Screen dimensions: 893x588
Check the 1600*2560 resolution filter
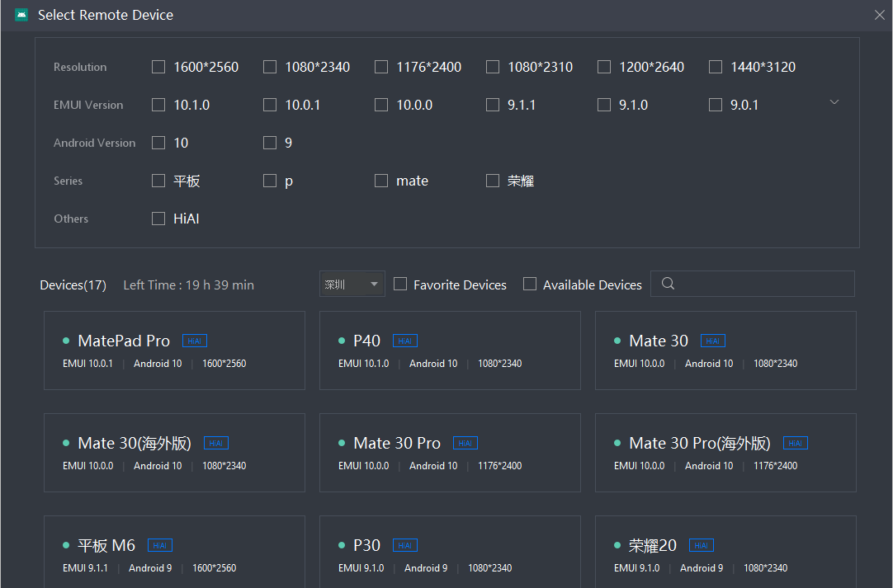click(x=158, y=67)
